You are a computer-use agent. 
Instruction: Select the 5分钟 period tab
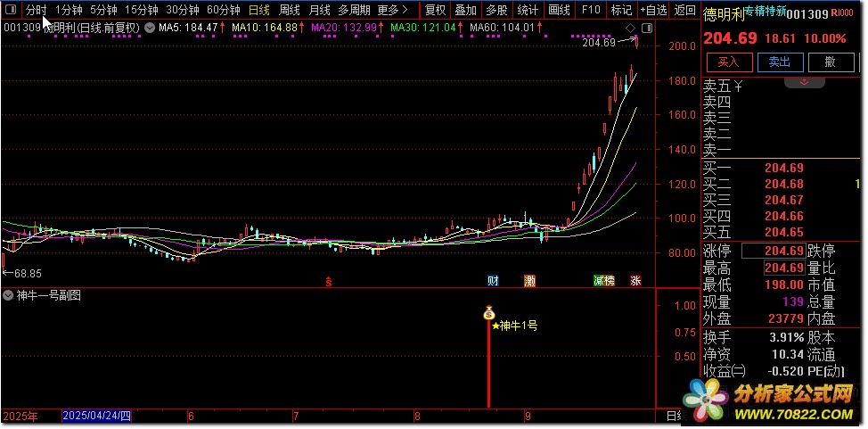pyautogui.click(x=103, y=10)
